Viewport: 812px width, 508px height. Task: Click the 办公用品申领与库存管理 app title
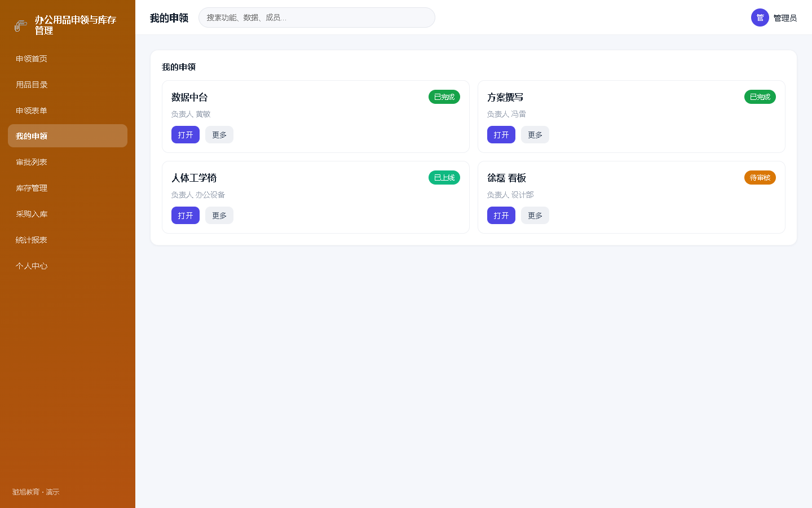[x=76, y=25]
